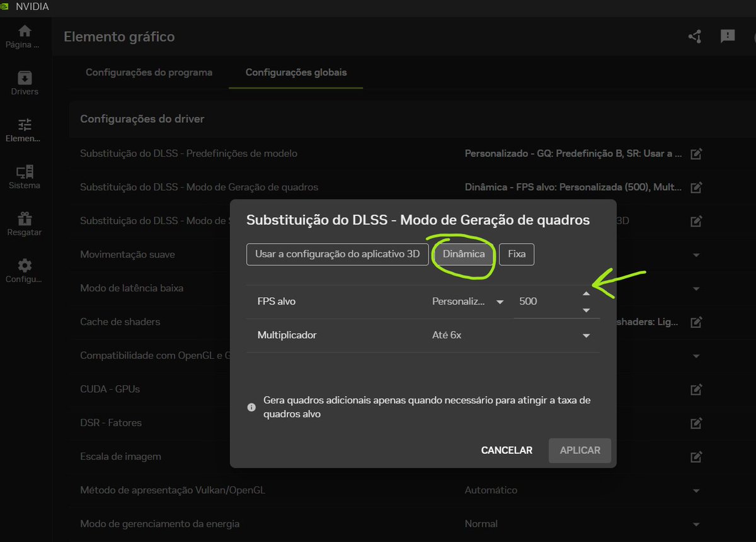
Task: Click edit icon for Cache de shaders
Action: point(696,322)
